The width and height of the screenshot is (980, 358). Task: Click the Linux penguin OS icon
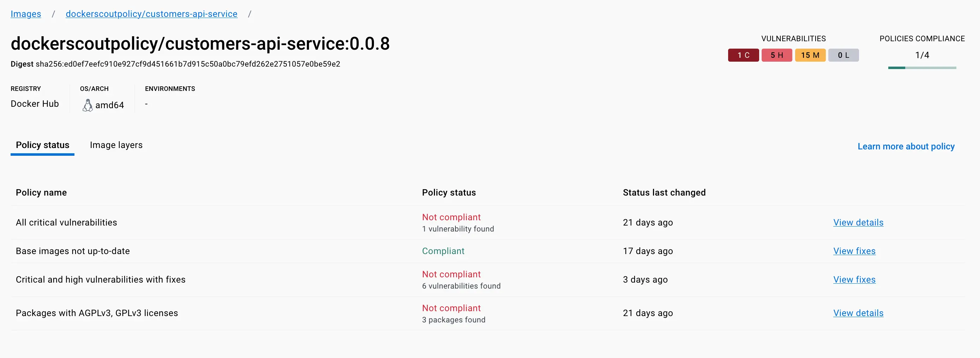click(x=87, y=105)
